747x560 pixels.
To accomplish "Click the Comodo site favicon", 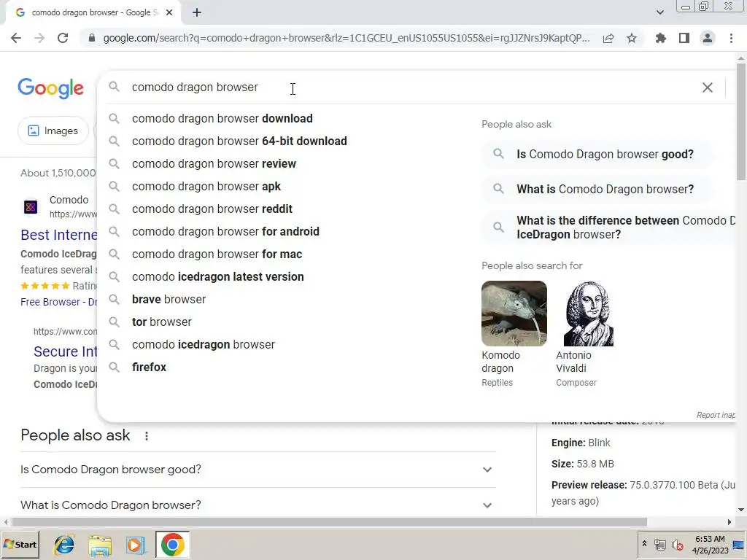I will [31, 206].
